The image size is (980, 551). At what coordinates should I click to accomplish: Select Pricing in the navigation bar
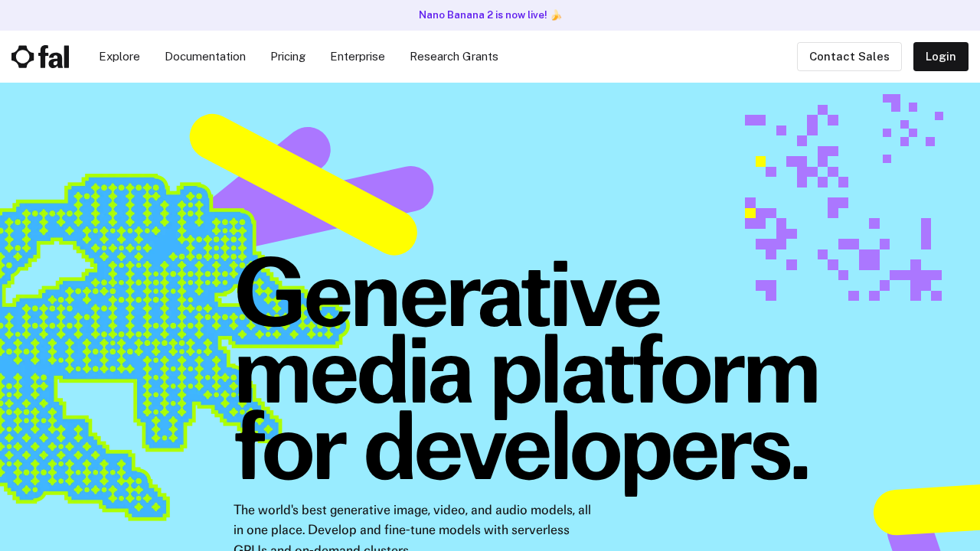pos(288,57)
